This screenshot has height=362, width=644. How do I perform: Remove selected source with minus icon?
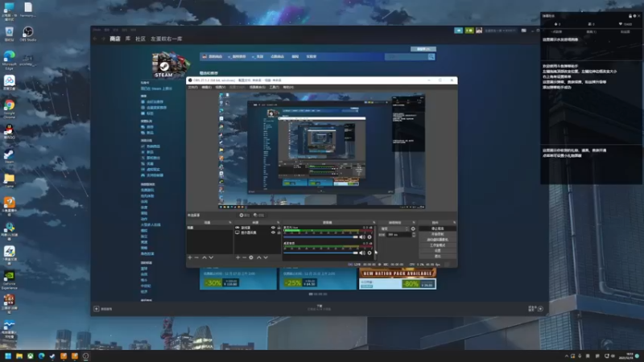point(245,257)
